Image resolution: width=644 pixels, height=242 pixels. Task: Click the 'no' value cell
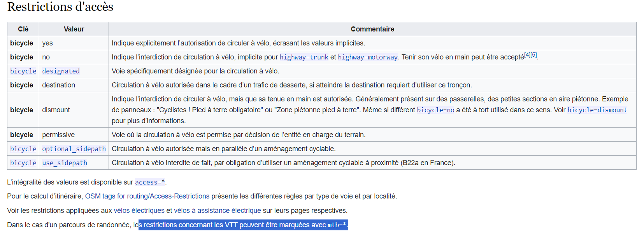74,57
